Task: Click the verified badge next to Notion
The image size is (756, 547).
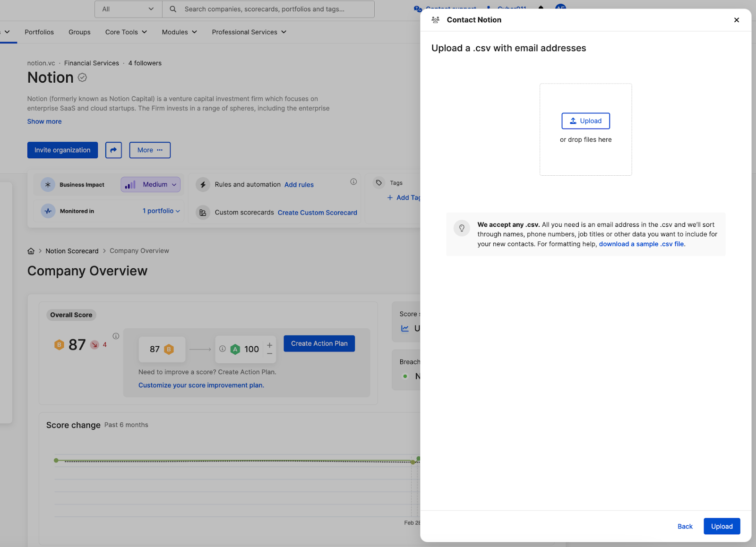Action: point(82,77)
